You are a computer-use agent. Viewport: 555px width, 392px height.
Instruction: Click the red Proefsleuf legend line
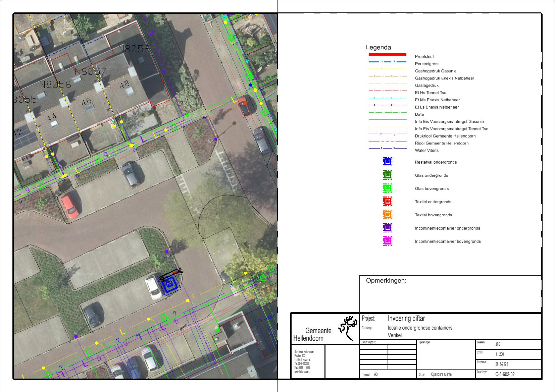point(387,54)
